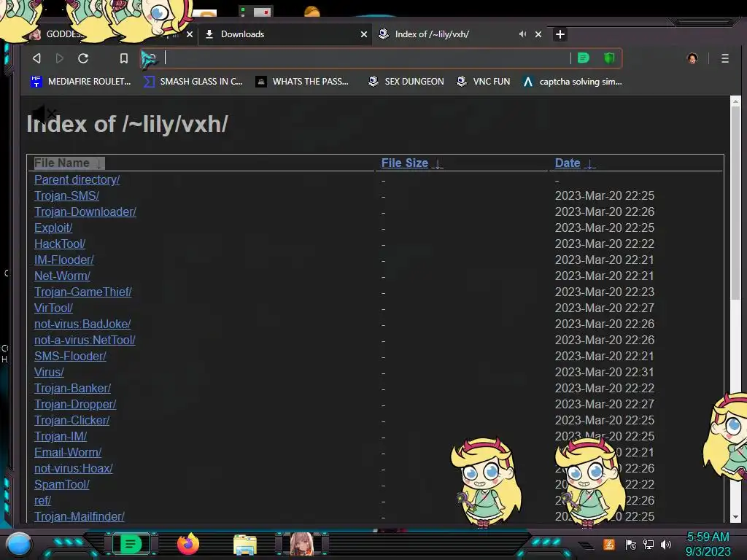The height and width of the screenshot is (560, 747).
Task: Open the Trojan-IM/ folder link
Action: point(61,436)
